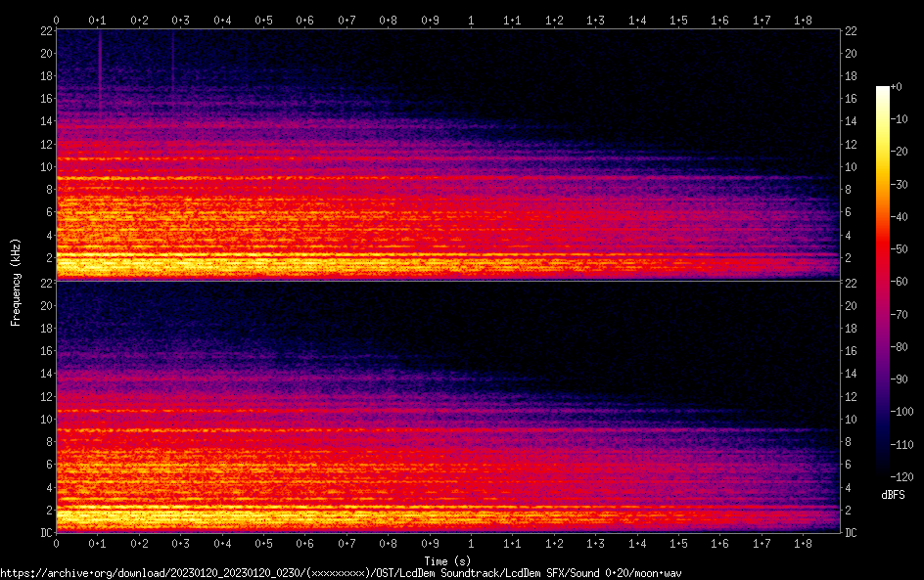Click the 'dBFS' label under the color scale
Image resolution: width=924 pixels, height=580 pixels.
click(892, 496)
